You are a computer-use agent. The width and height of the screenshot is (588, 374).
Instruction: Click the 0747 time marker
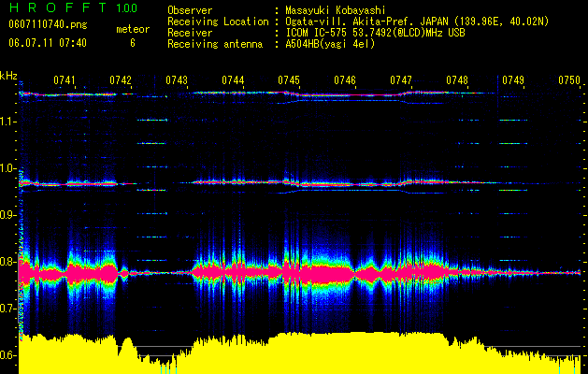coord(401,80)
